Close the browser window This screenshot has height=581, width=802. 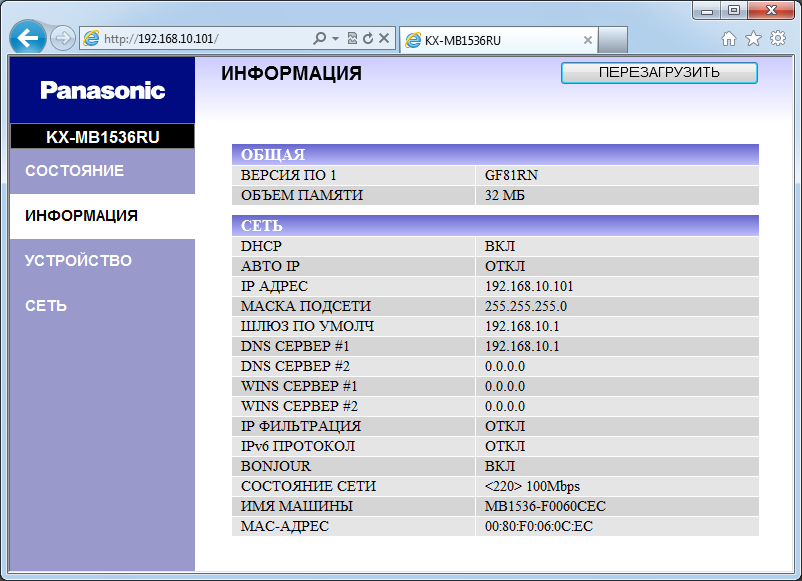pos(771,10)
